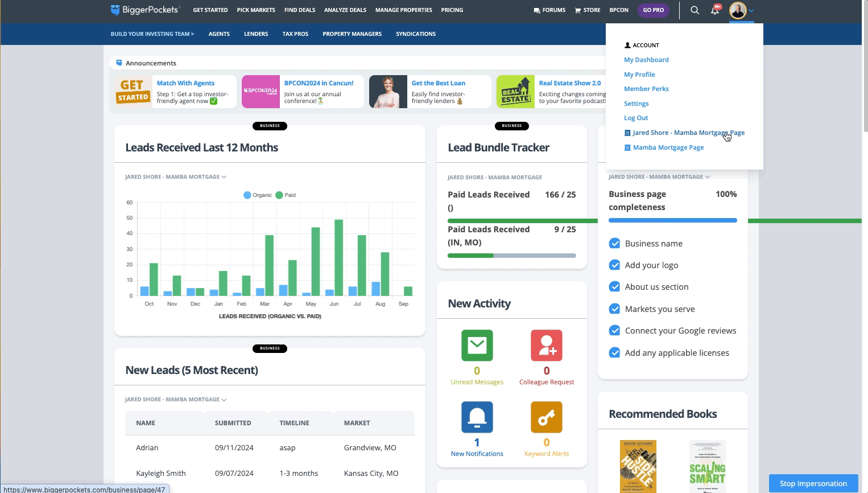The width and height of the screenshot is (868, 493).
Task: Click the GO PRO button
Action: click(x=653, y=10)
